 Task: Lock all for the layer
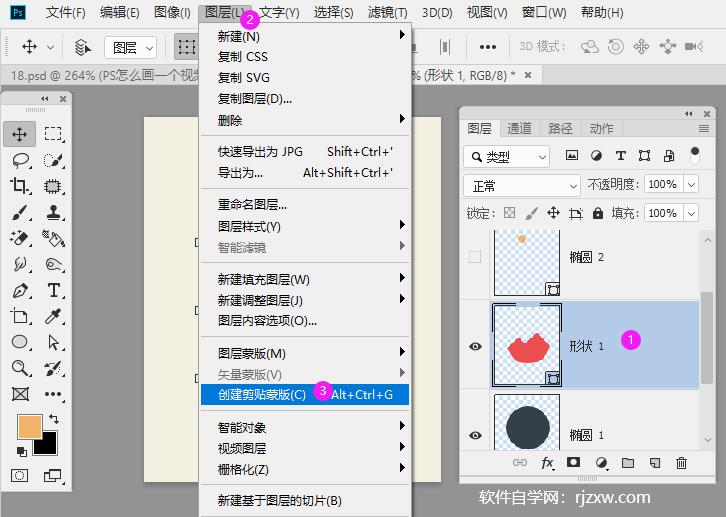coord(598,213)
